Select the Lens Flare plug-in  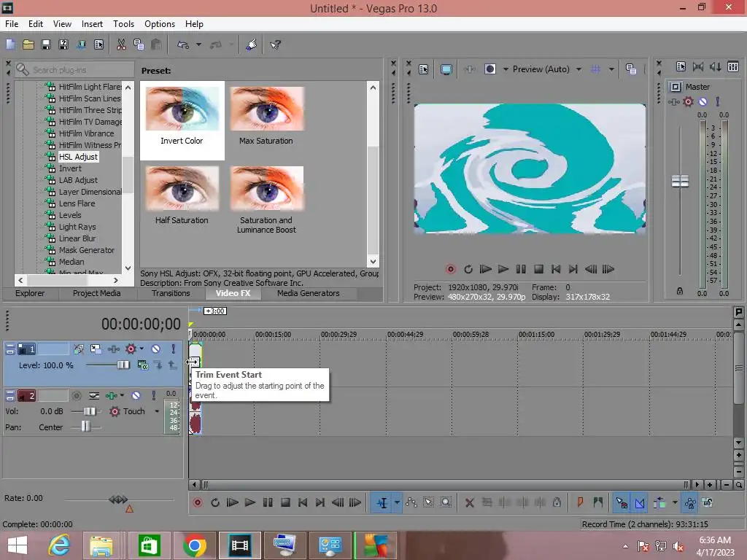[x=77, y=203]
